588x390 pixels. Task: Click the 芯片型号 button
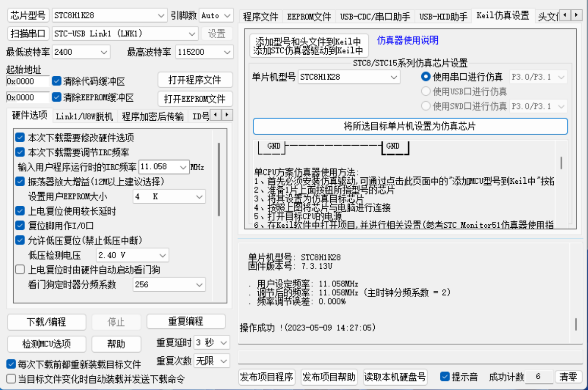(28, 15)
